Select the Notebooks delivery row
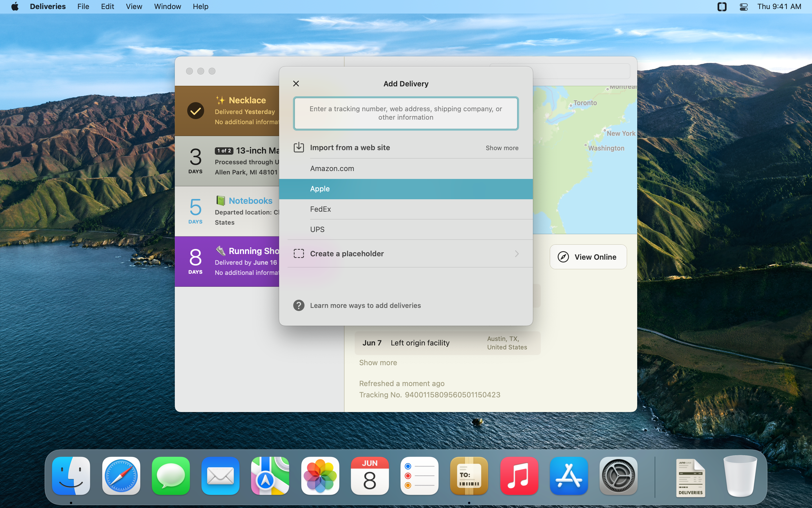The width and height of the screenshot is (812, 508). [x=227, y=211]
